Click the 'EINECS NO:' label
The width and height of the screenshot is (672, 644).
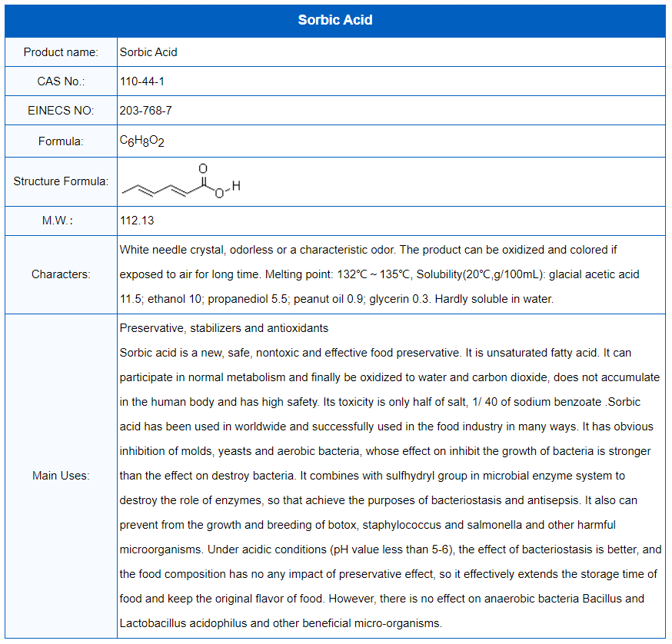[61, 111]
